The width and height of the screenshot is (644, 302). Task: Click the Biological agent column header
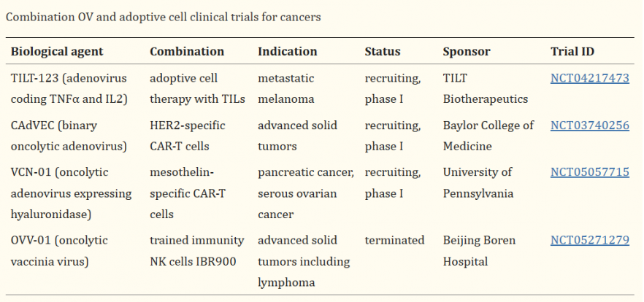pyautogui.click(x=57, y=52)
